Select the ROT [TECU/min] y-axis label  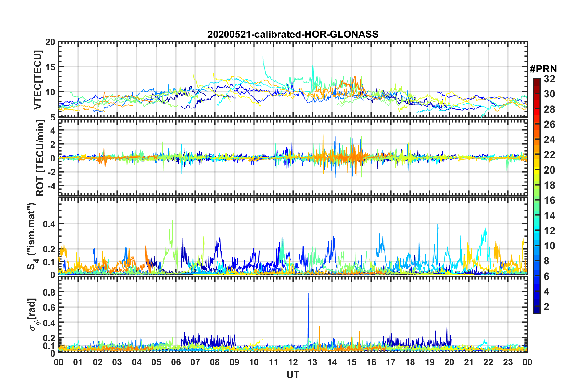click(40, 158)
